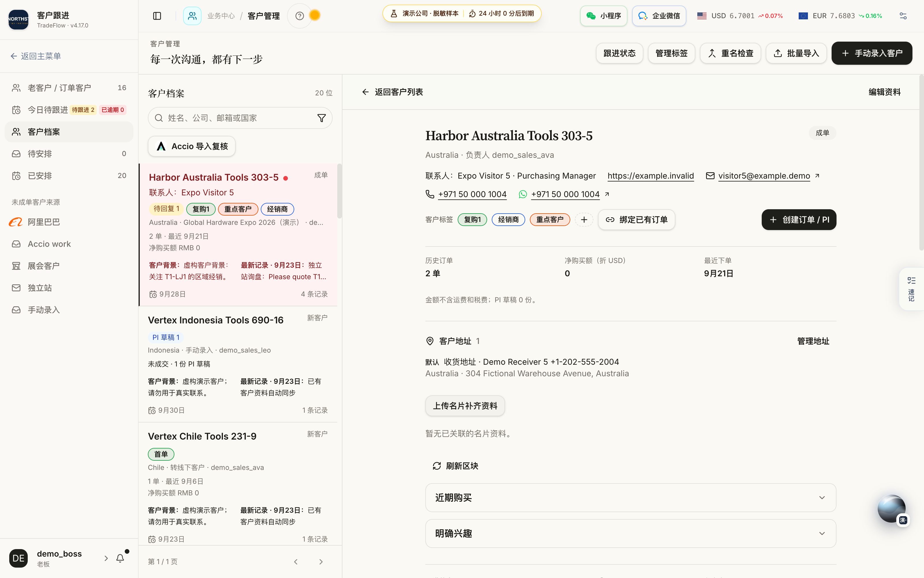The width and height of the screenshot is (924, 578).
Task: Focus the 姓名、公司、邮箱或国家 search field
Action: (240, 118)
